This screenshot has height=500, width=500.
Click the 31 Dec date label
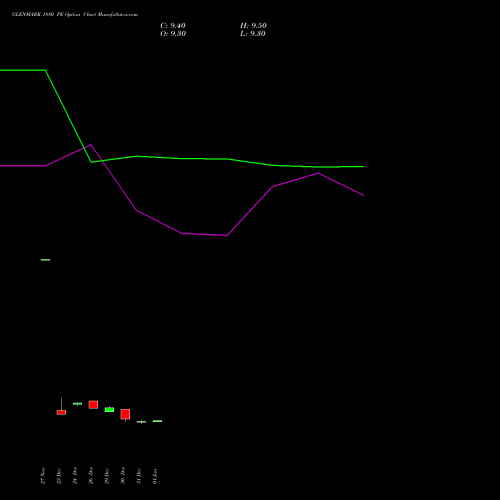[x=139, y=476]
